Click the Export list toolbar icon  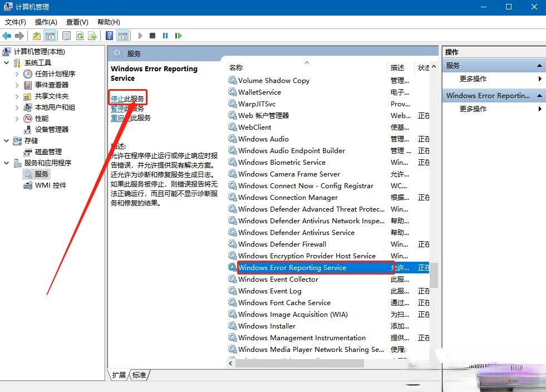coord(92,36)
